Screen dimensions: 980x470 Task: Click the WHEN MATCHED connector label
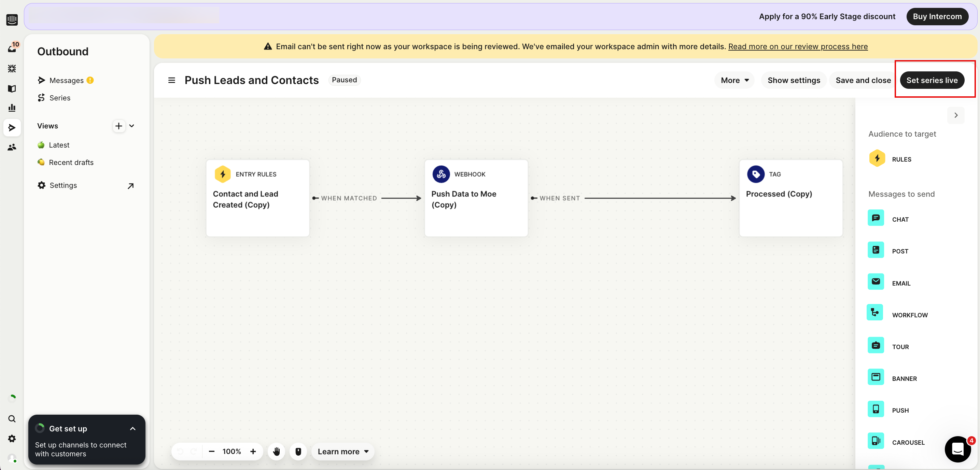point(349,198)
